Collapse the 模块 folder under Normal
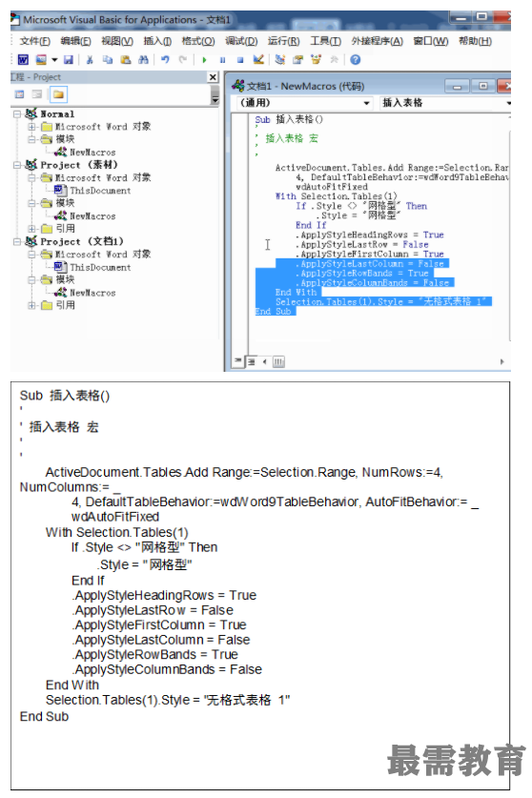This screenshot has width=532, height=798. click(x=32, y=139)
